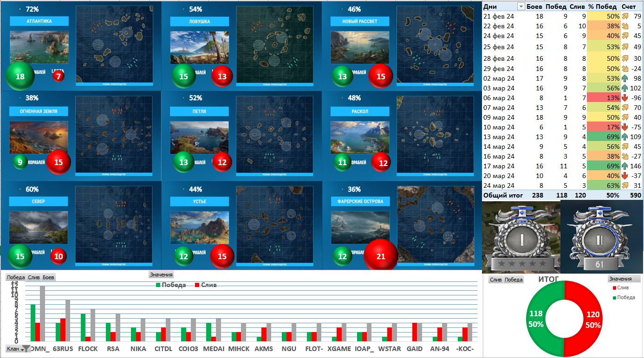This screenshot has width=644, height=358.
Task: Click the down arrow icon for 10 мар 24
Action: pos(625,127)
